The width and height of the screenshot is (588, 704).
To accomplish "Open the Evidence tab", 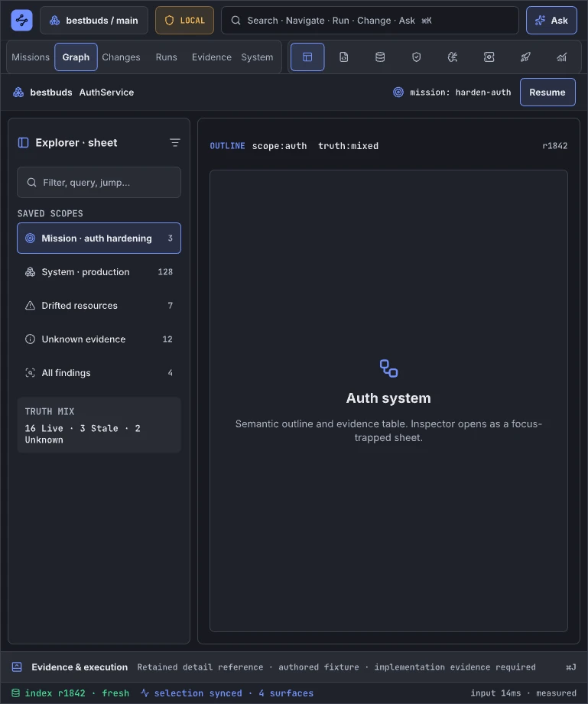I will coord(212,57).
